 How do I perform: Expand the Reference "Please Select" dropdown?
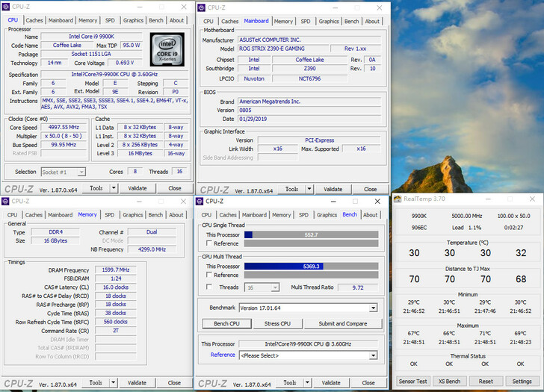(373, 355)
